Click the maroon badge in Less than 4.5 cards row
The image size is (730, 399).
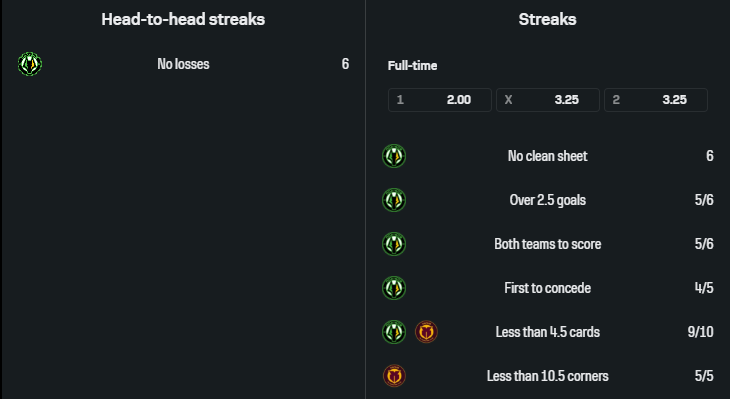pos(426,332)
